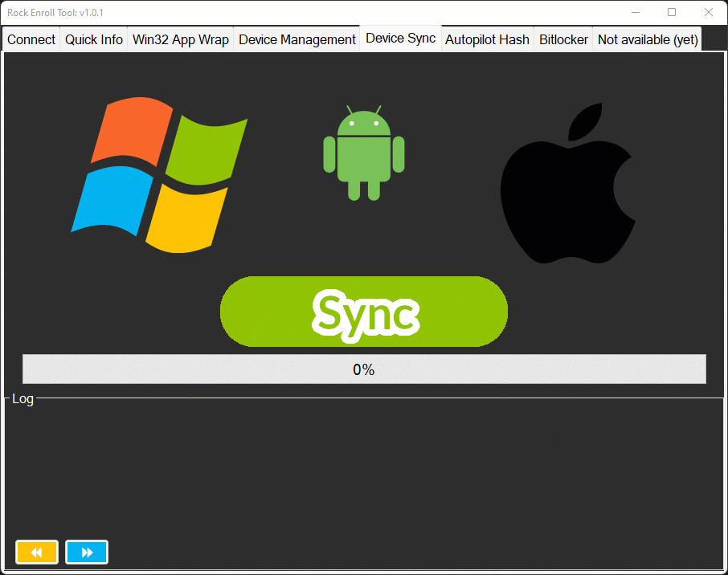Start the green Sync button
Viewport: 728px width, 575px height.
click(x=364, y=312)
